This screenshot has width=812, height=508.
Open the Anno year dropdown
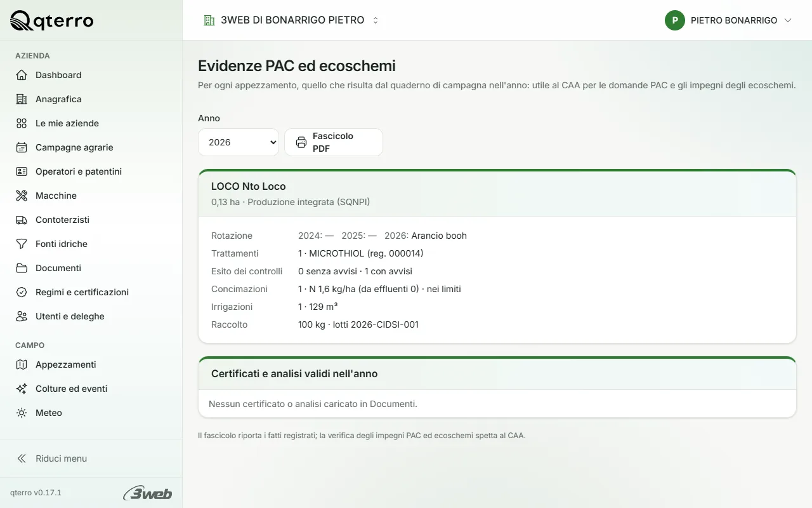click(239, 142)
